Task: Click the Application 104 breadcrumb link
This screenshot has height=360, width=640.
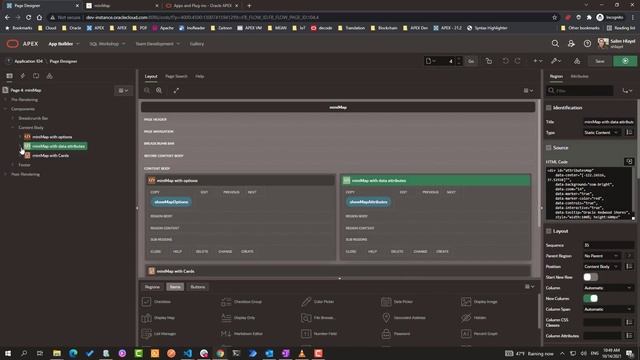Action: (x=28, y=61)
